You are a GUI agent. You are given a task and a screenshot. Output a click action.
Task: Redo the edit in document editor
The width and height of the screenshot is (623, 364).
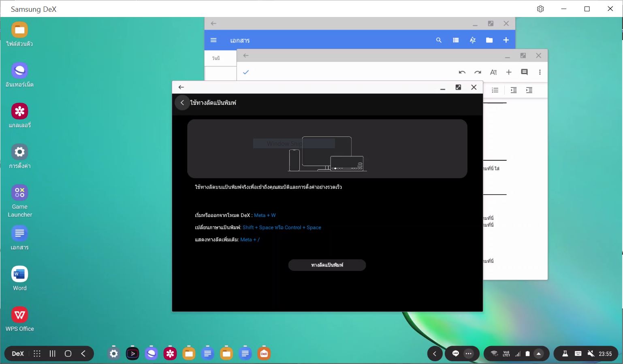pyautogui.click(x=478, y=72)
